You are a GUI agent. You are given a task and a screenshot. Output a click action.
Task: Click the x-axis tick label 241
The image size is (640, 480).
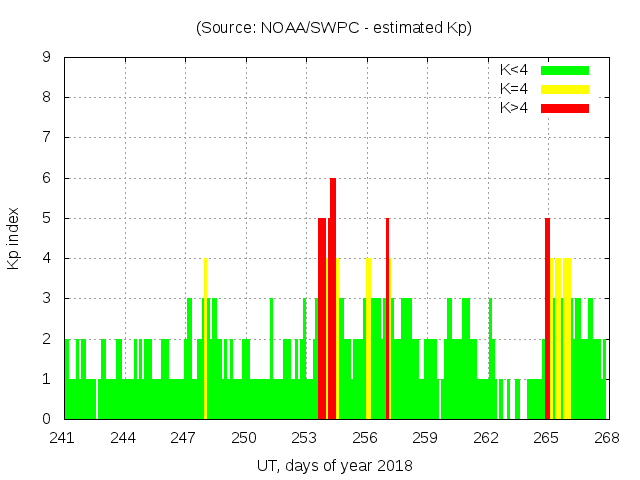point(63,438)
